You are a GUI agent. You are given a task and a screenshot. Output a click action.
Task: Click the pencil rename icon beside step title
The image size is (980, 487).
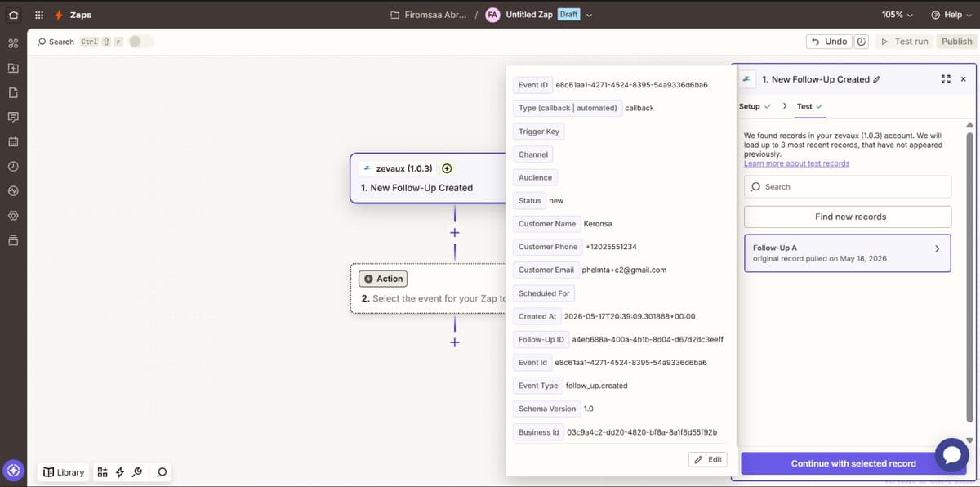(877, 79)
